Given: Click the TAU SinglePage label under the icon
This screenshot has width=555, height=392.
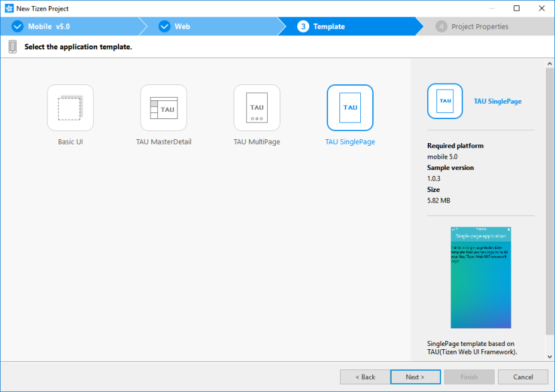Looking at the screenshot, I should point(349,142).
